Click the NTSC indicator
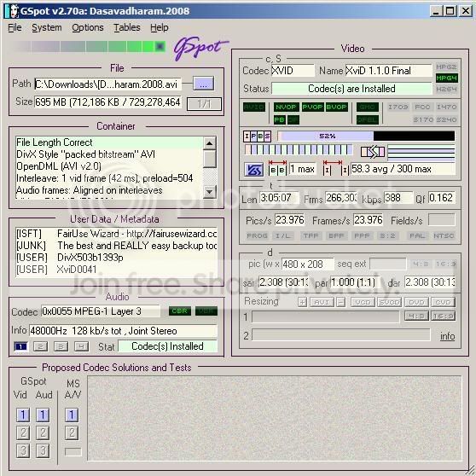The width and height of the screenshot is (476, 476). pos(444,236)
